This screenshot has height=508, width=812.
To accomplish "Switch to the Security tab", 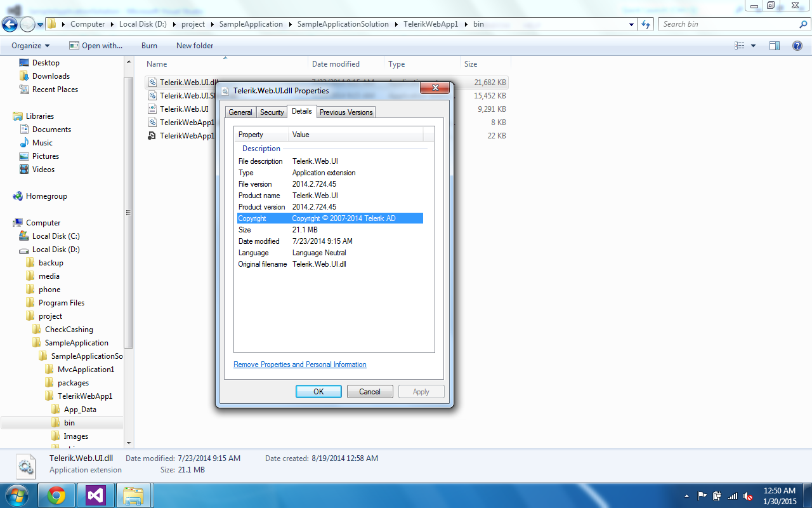I will [x=272, y=112].
